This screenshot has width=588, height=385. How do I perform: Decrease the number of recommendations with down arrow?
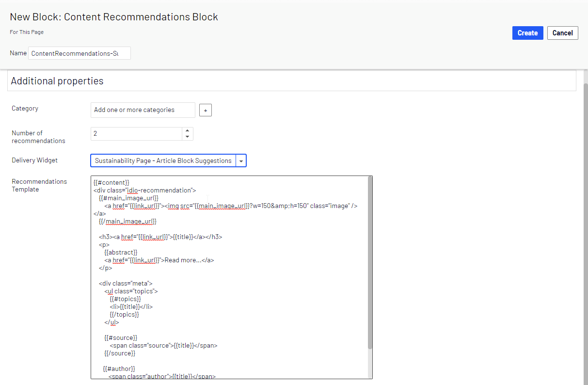point(187,137)
